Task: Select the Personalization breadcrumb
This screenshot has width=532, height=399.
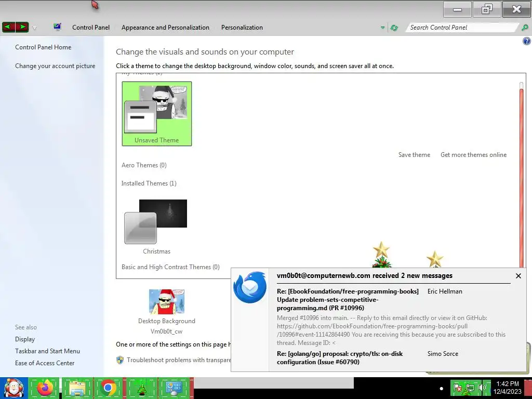Action: coord(242,28)
